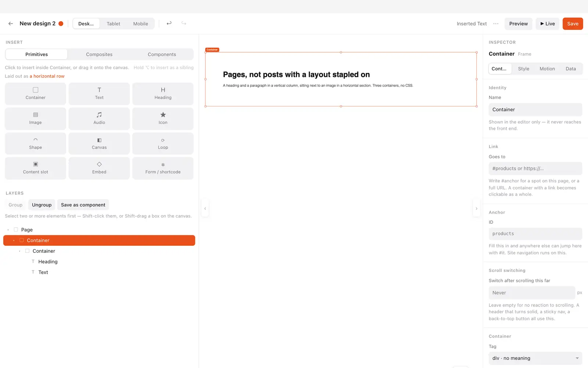
Task: Collapse the nested Container layer node
Action: coord(19,251)
